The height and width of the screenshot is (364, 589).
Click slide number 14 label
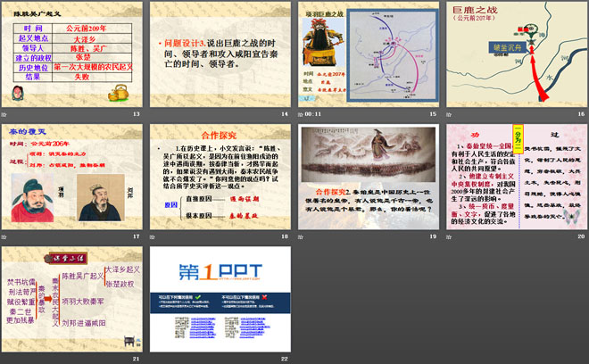tap(285, 114)
